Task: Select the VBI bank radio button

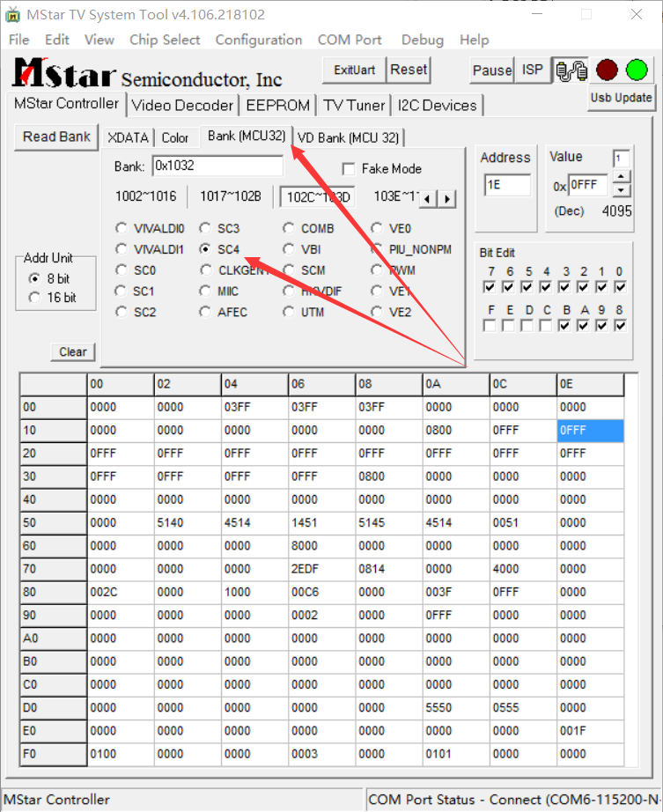Action: coord(288,249)
